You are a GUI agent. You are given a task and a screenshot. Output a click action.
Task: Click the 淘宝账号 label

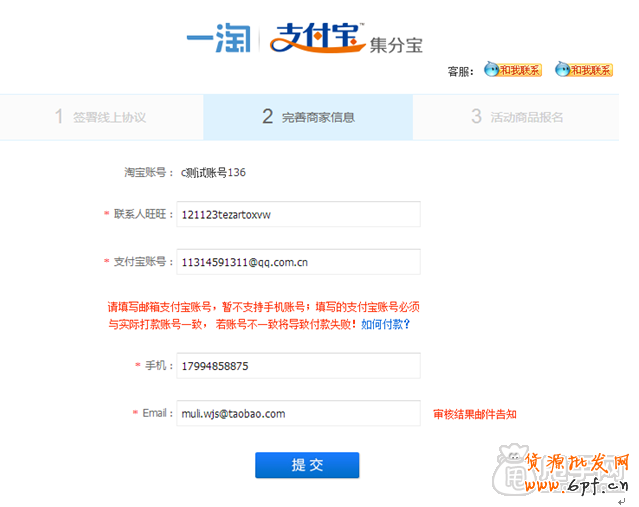coord(149,172)
